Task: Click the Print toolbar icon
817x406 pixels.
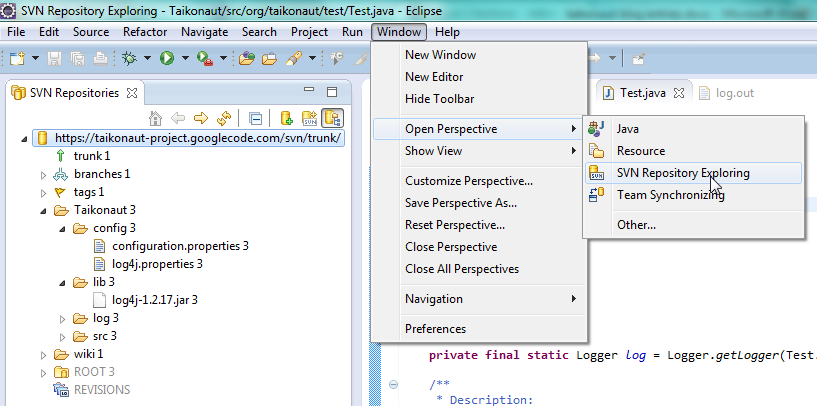Action: tap(101, 58)
